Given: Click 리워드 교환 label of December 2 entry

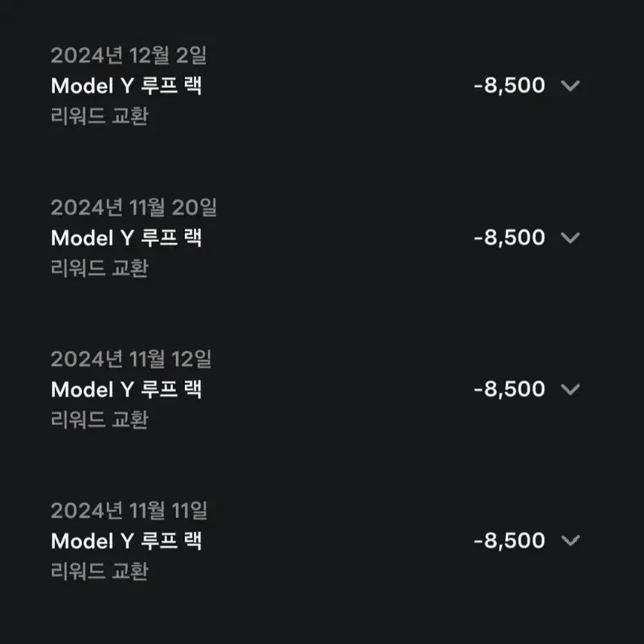Looking at the screenshot, I should [x=99, y=116].
